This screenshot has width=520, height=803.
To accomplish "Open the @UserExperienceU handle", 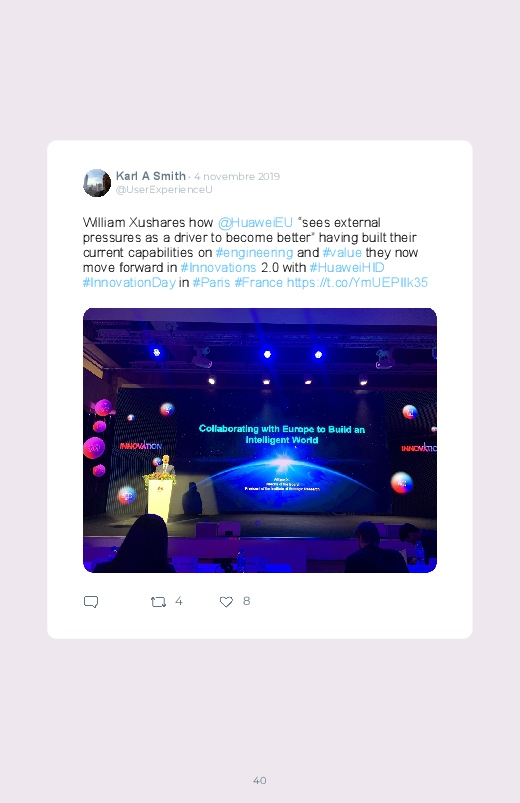I will (x=164, y=189).
